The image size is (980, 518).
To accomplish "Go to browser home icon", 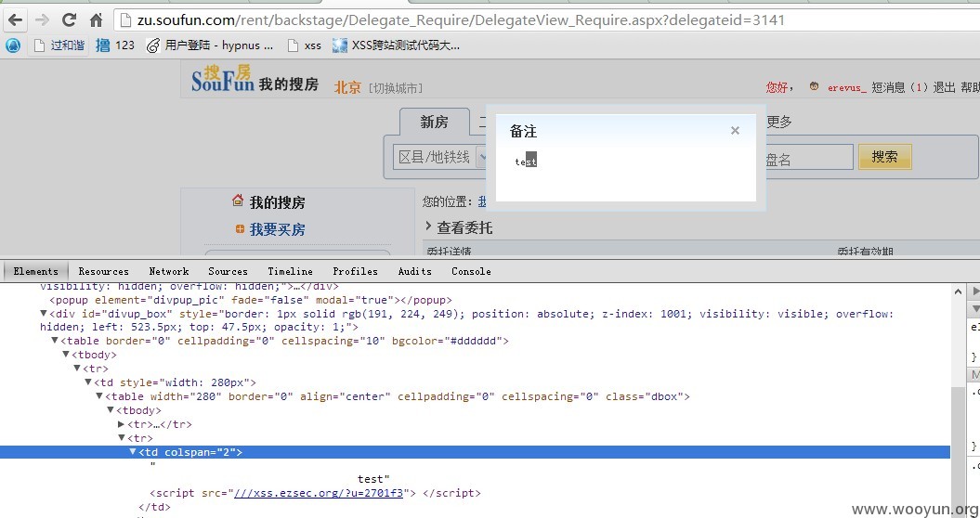I will tap(96, 20).
